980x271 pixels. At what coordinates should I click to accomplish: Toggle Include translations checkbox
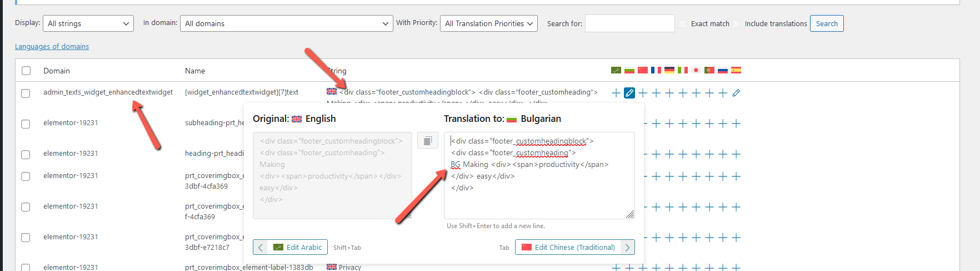[736, 23]
